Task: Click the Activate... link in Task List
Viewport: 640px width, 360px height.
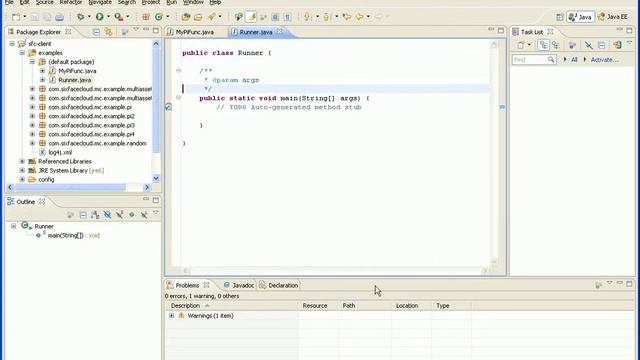Action: click(x=604, y=60)
